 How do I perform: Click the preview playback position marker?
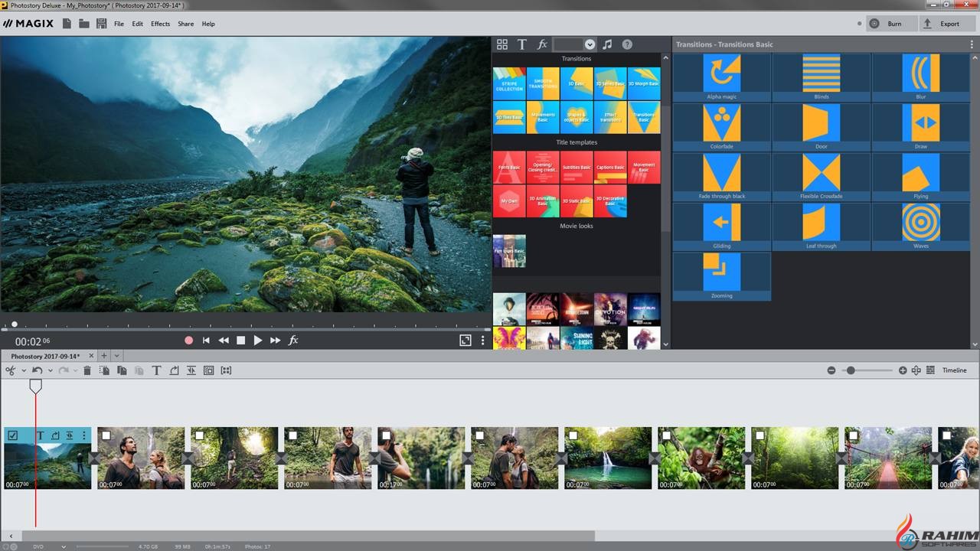(15, 324)
